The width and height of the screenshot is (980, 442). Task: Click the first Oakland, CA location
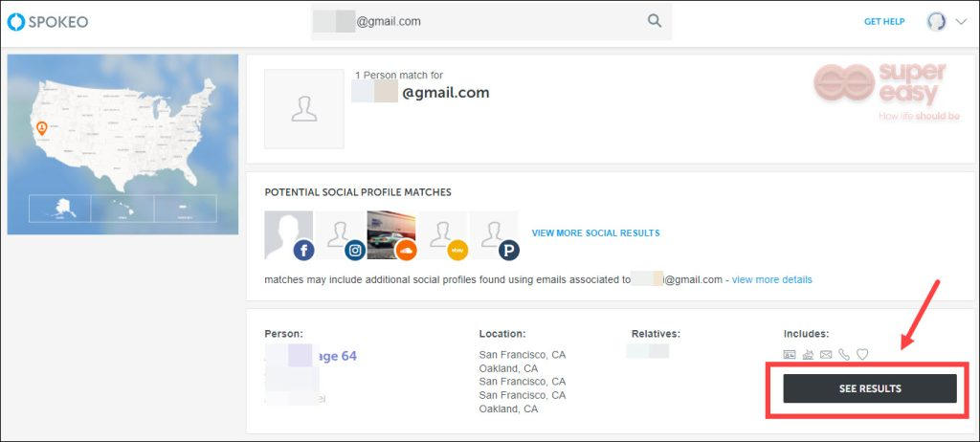pos(508,368)
